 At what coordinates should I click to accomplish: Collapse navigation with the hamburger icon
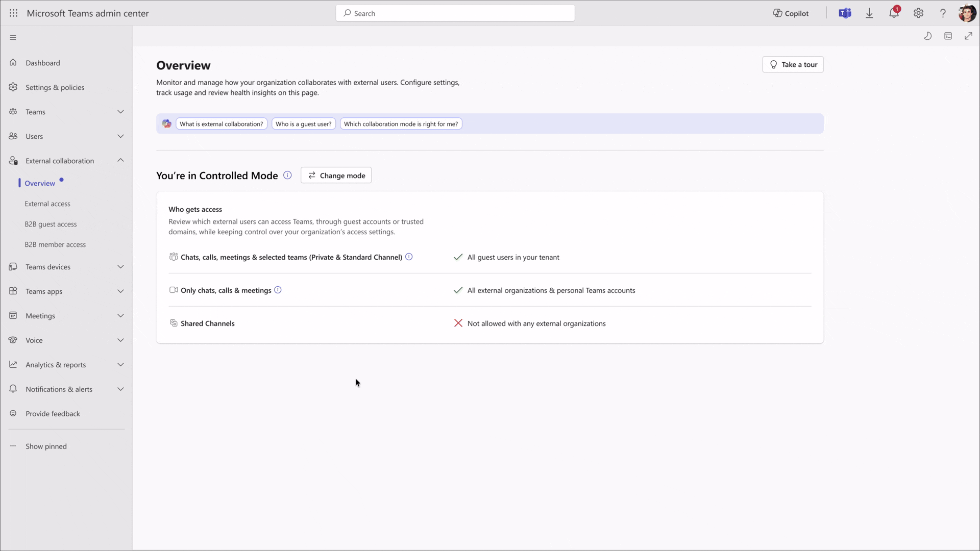(13, 38)
